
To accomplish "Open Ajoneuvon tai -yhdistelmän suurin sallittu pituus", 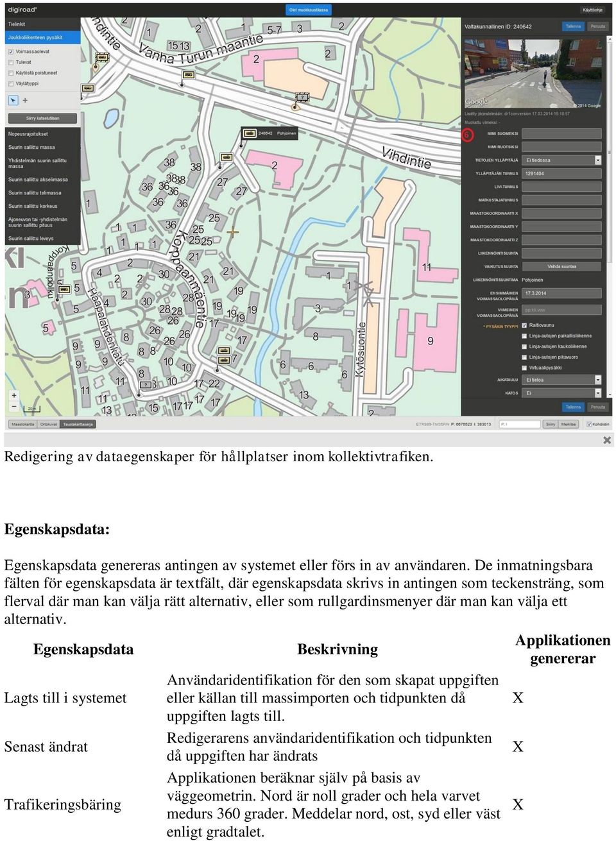I will (x=42, y=223).
